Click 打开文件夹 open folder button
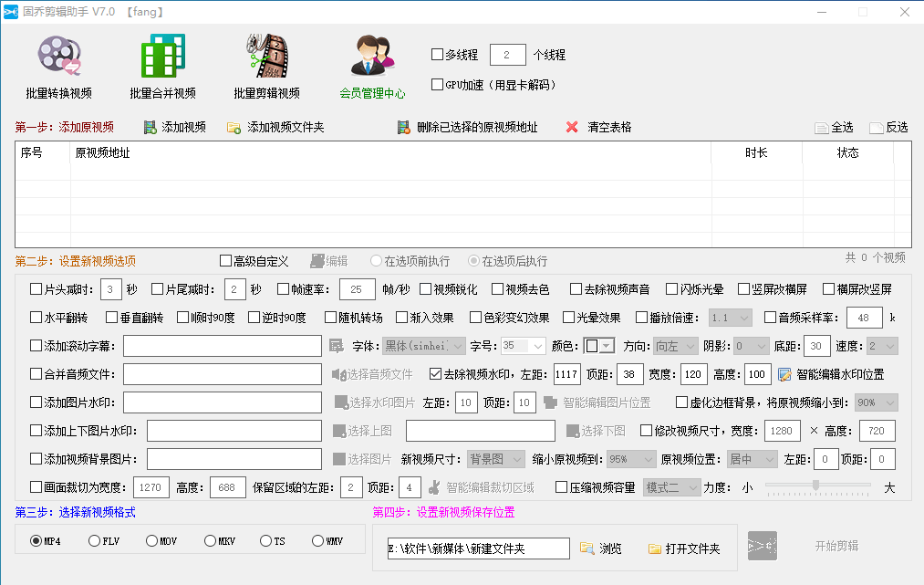924x585 pixels. coord(684,548)
